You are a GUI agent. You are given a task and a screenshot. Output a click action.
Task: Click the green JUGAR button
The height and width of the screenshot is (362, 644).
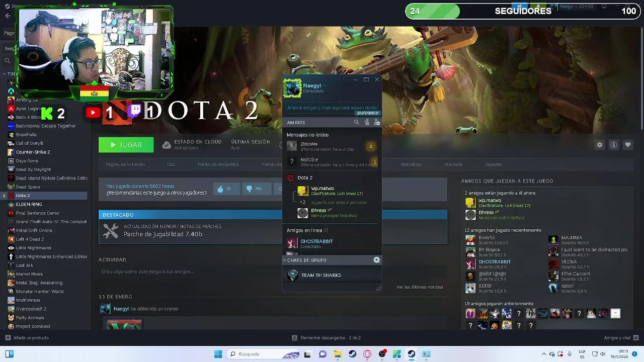click(x=126, y=145)
